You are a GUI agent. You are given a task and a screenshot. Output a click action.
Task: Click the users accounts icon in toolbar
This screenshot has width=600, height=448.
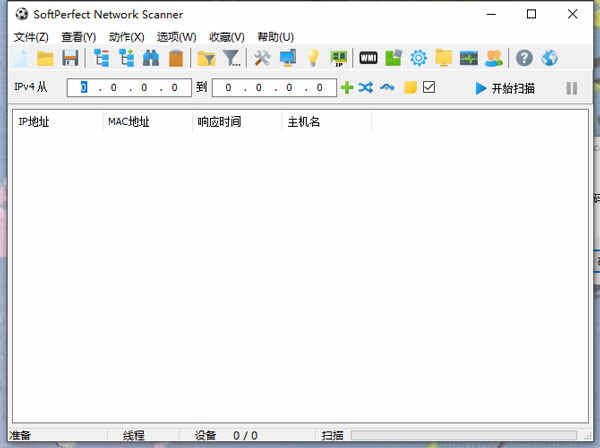coord(494,59)
